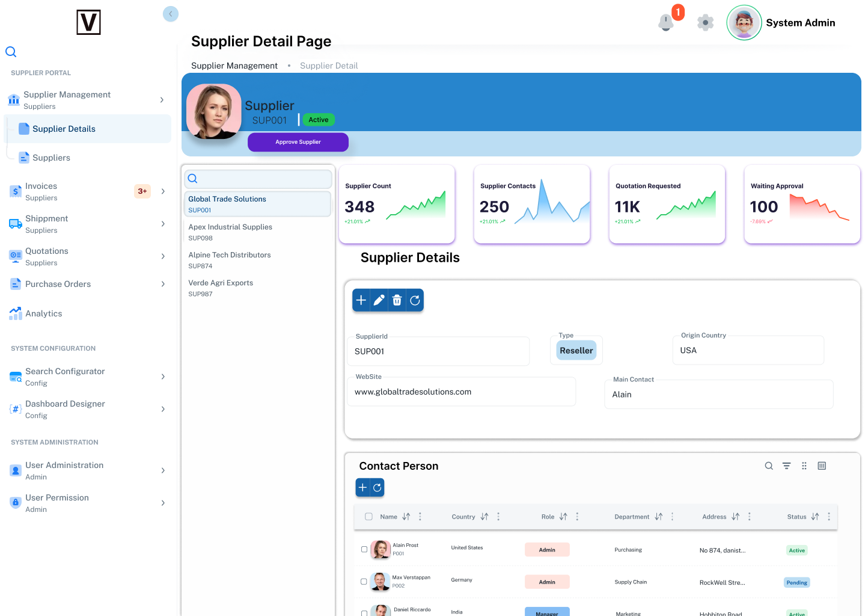Open settings via the gear icon

(705, 23)
